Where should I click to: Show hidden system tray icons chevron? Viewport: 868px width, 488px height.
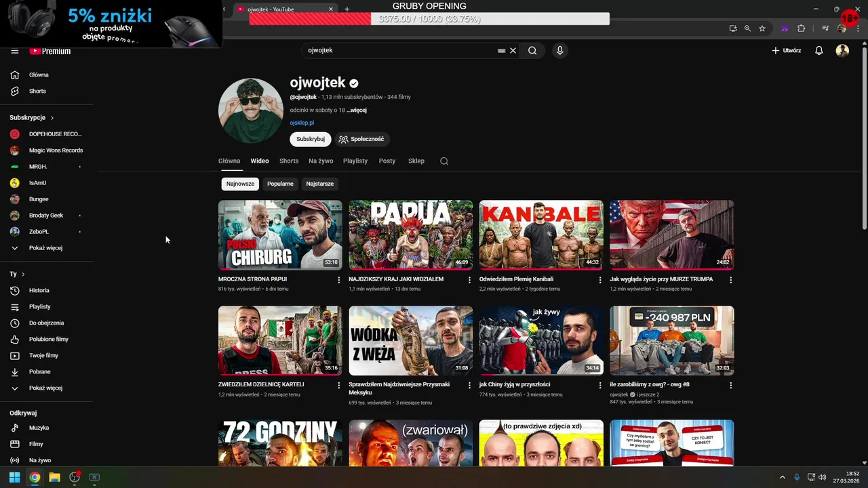coord(782,477)
